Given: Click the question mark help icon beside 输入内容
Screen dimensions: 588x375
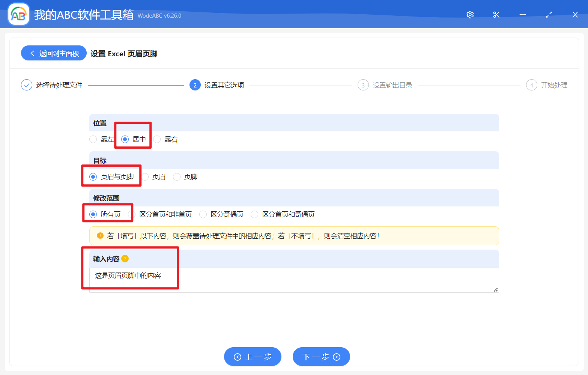Looking at the screenshot, I should point(125,259).
